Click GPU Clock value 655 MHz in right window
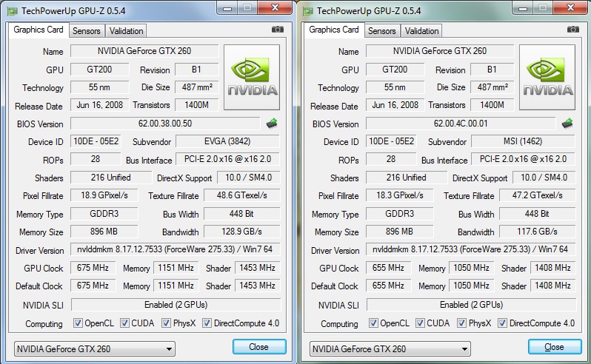This screenshot has height=364, width=591. tap(388, 268)
